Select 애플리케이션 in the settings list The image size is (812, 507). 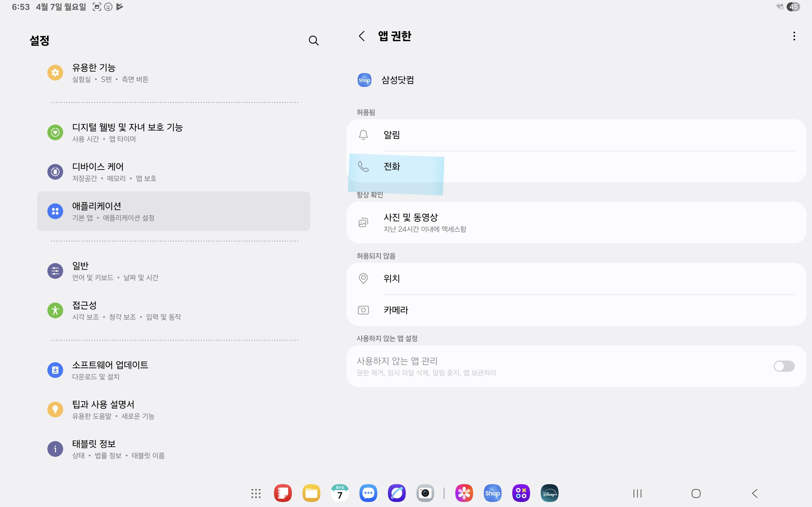coord(173,211)
